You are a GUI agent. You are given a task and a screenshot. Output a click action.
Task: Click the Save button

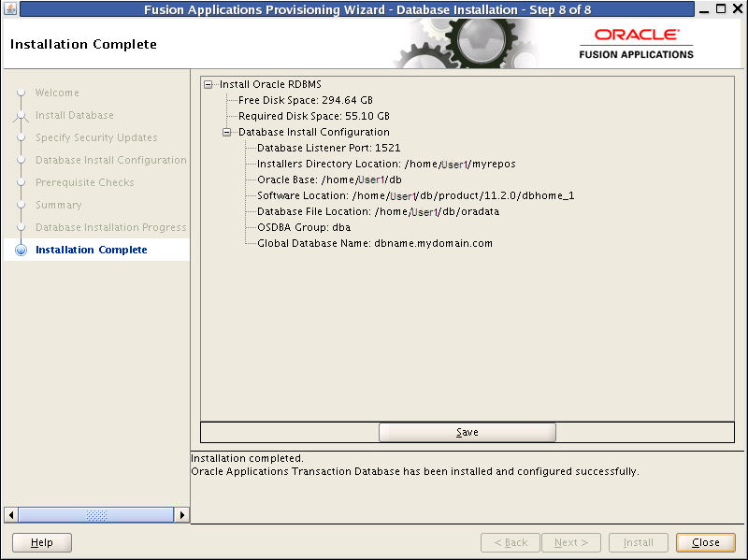[467, 432]
